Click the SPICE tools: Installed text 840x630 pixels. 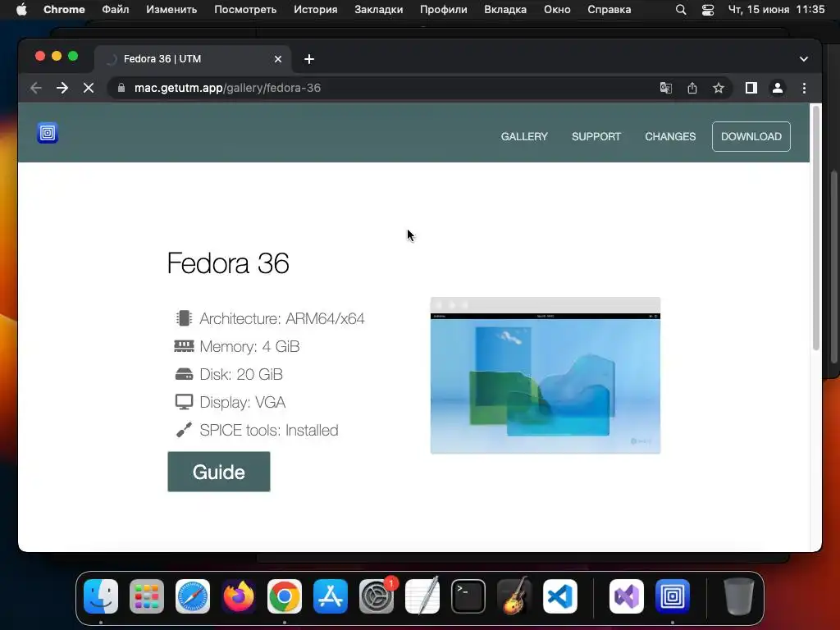[269, 430]
